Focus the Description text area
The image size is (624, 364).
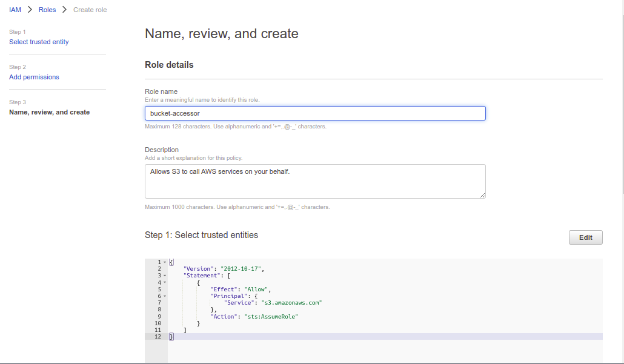(x=315, y=181)
